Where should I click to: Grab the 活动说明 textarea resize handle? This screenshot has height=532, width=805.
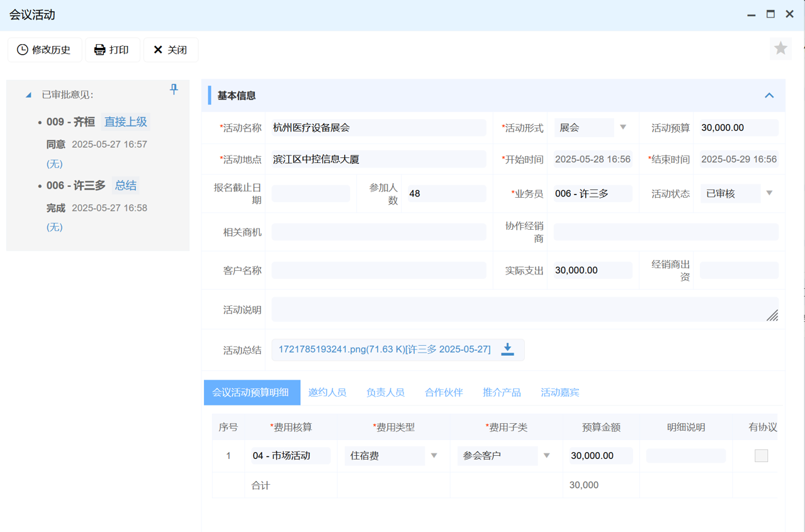coord(772,315)
